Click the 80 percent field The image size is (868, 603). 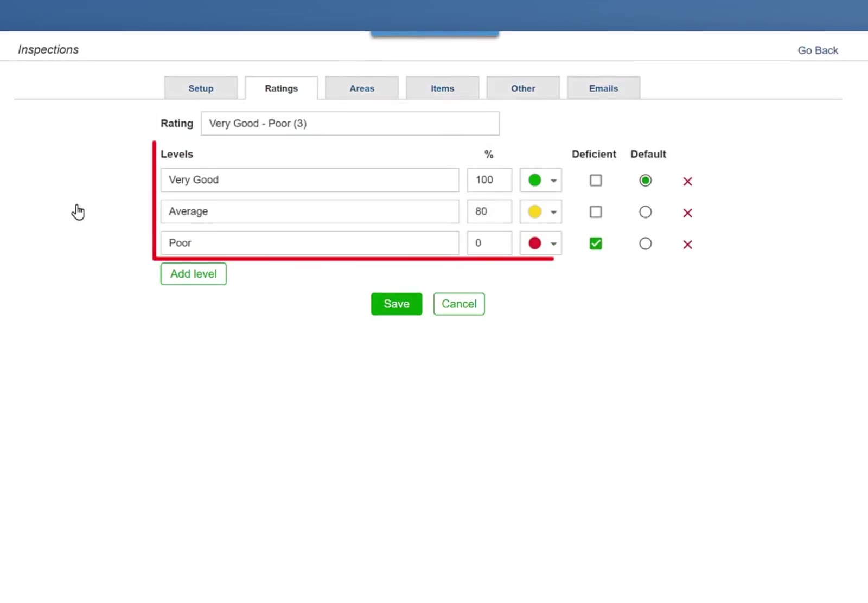[x=489, y=211]
